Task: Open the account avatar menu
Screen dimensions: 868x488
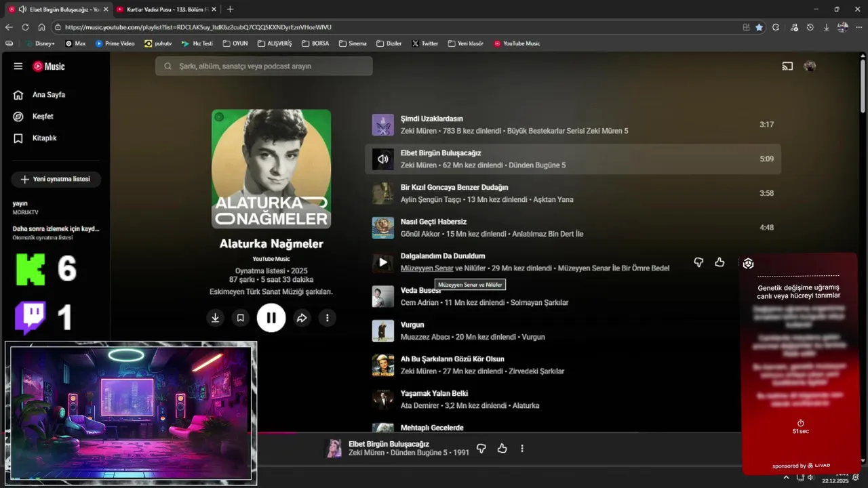Action: [810, 66]
